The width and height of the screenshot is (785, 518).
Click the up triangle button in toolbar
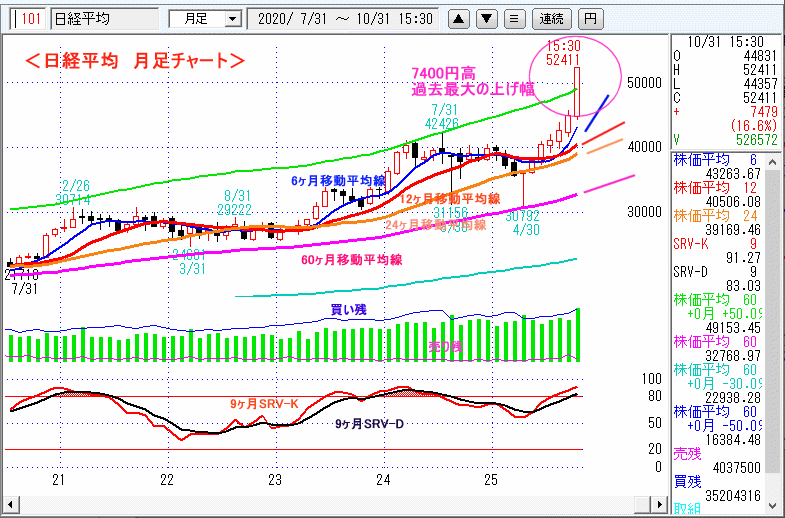[459, 19]
